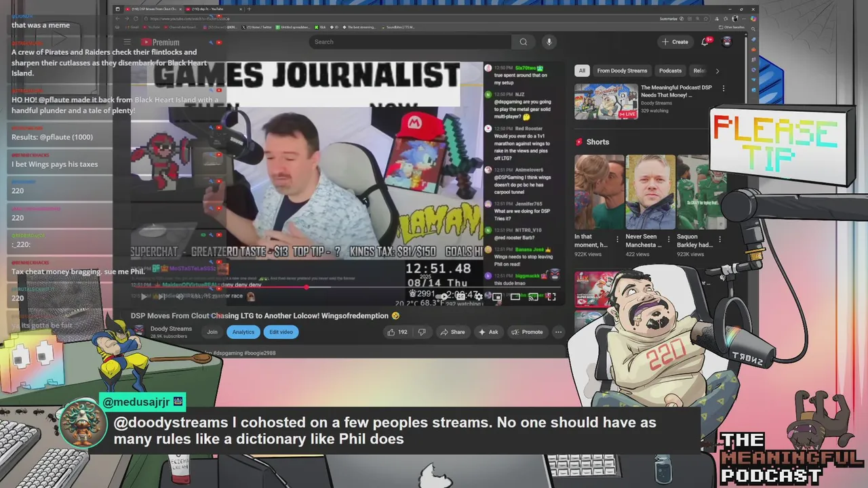Open more actions ellipsis beside Promote
This screenshot has width=868, height=488.
click(x=558, y=332)
